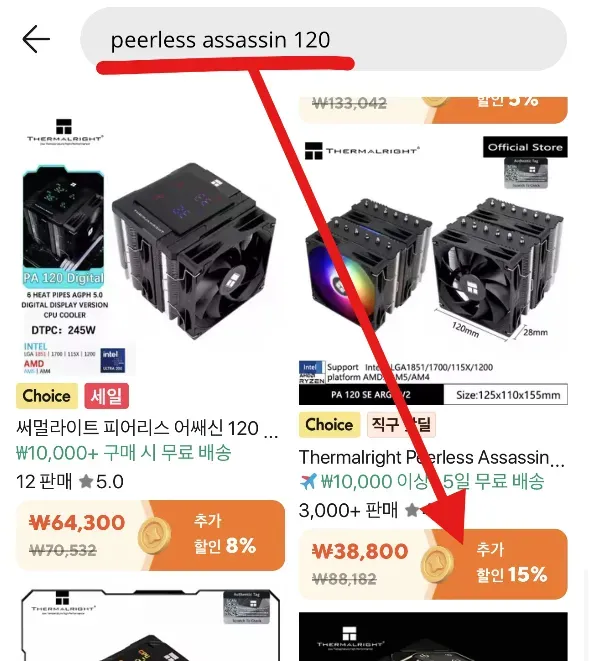The height and width of the screenshot is (661, 590).
Task: Tap the gold coin icon beside ₩38,800
Action: [437, 565]
